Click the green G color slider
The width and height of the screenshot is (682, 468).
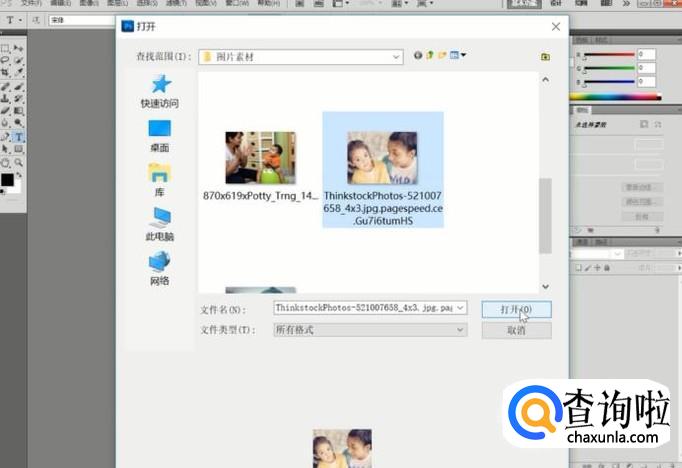(609, 68)
